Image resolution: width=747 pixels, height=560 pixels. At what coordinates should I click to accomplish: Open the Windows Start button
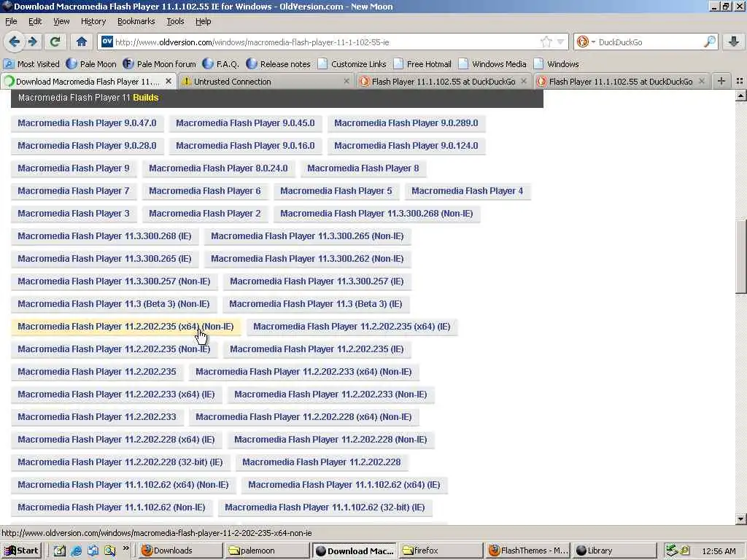pos(22,551)
